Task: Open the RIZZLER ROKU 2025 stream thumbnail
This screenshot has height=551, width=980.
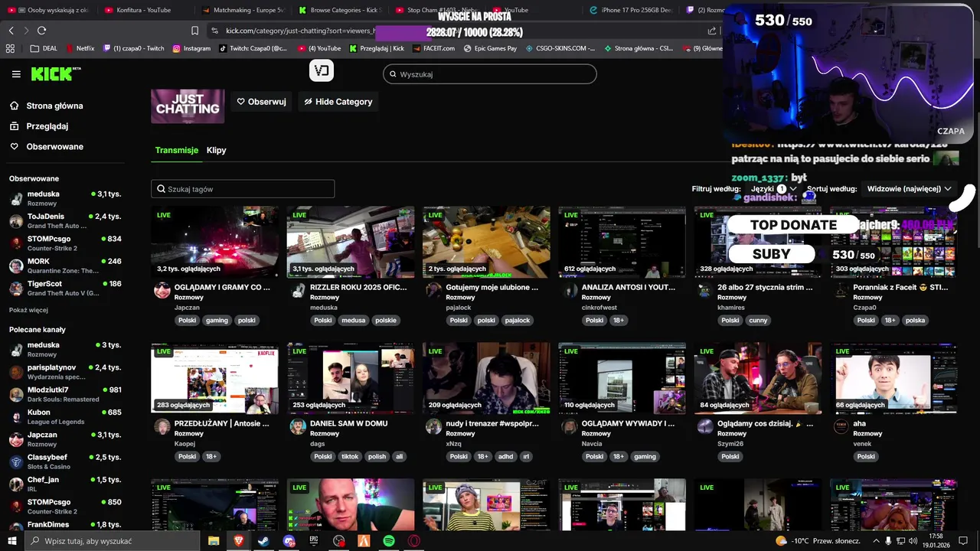Action: pyautogui.click(x=351, y=242)
